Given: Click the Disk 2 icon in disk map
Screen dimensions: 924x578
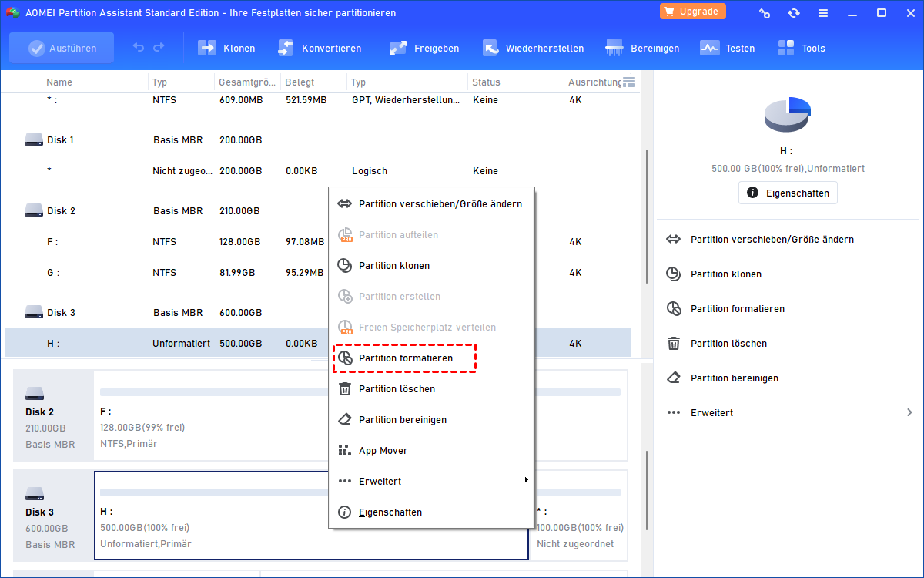Looking at the screenshot, I should click(35, 393).
